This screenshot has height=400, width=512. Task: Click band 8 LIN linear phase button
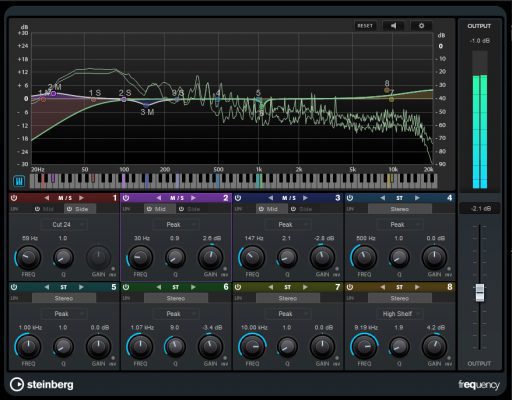(x=350, y=298)
